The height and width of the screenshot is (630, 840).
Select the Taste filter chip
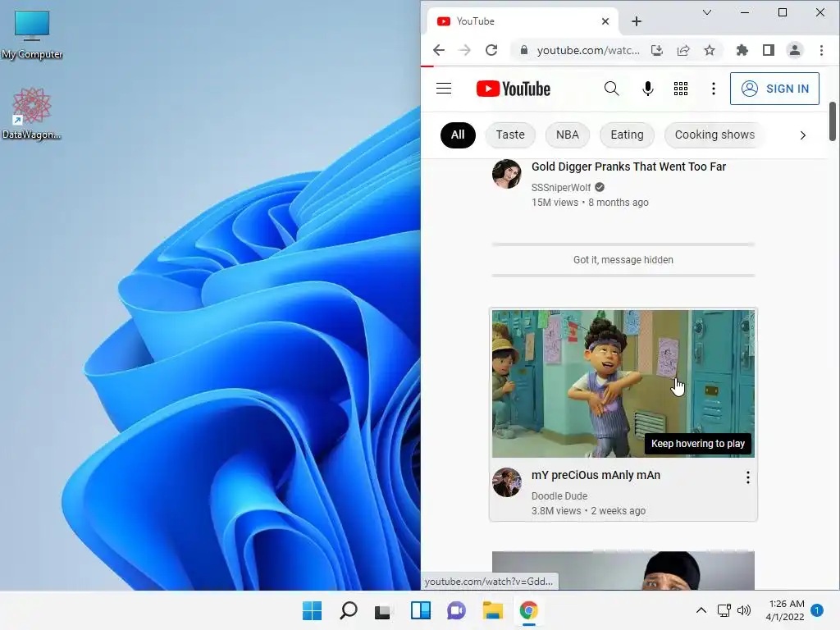[510, 135]
